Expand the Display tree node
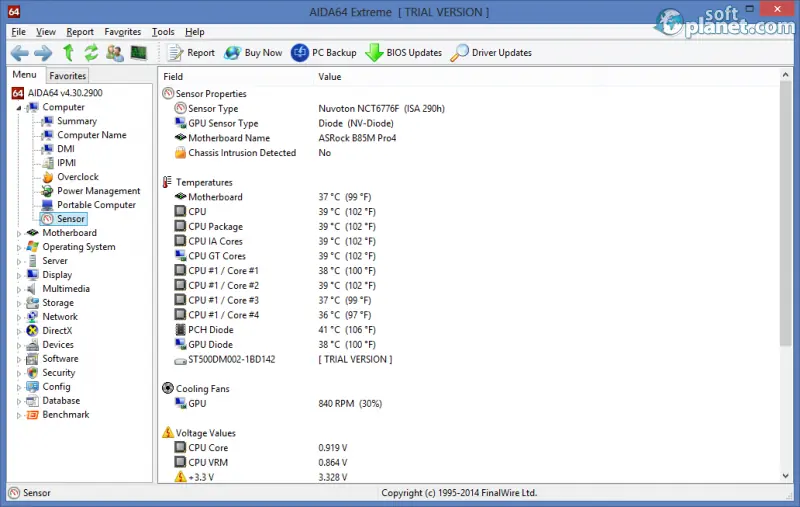800x507 pixels. pyautogui.click(x=19, y=275)
